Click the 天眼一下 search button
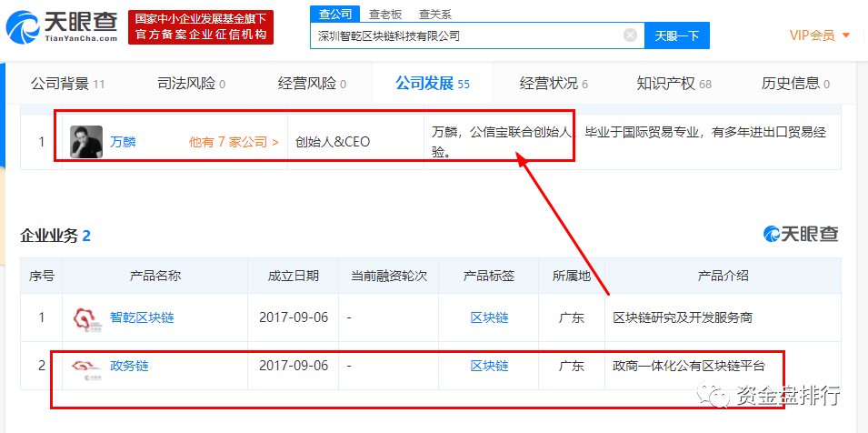This screenshot has height=433, width=868. [x=677, y=36]
